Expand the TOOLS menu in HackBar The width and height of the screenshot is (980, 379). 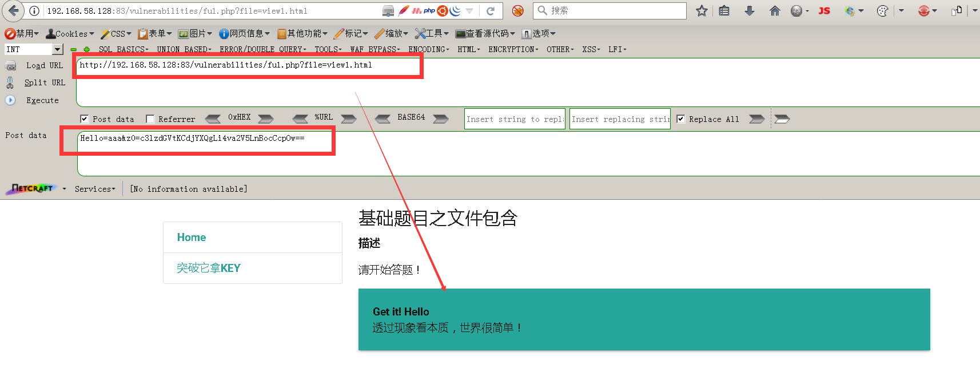(328, 50)
